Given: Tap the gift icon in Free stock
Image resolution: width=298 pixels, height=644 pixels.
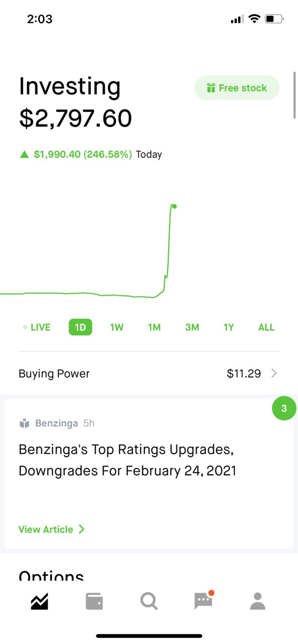Looking at the screenshot, I should 211,88.
